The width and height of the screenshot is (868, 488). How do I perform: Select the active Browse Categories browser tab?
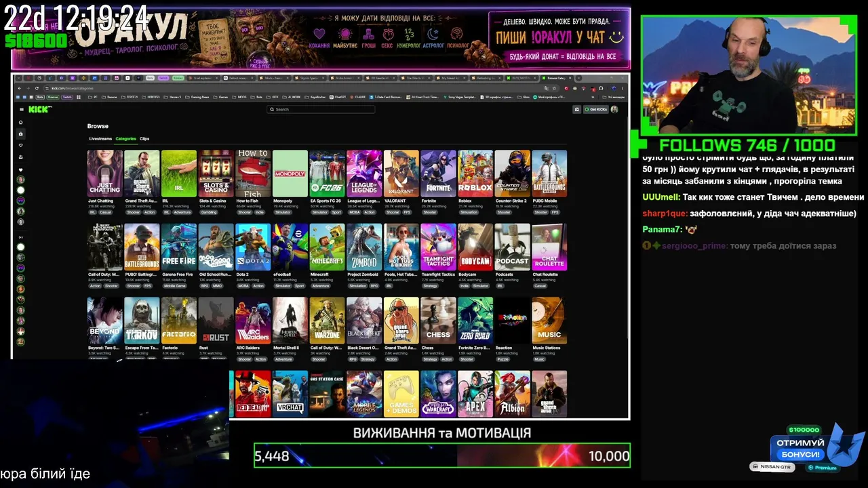click(x=556, y=78)
